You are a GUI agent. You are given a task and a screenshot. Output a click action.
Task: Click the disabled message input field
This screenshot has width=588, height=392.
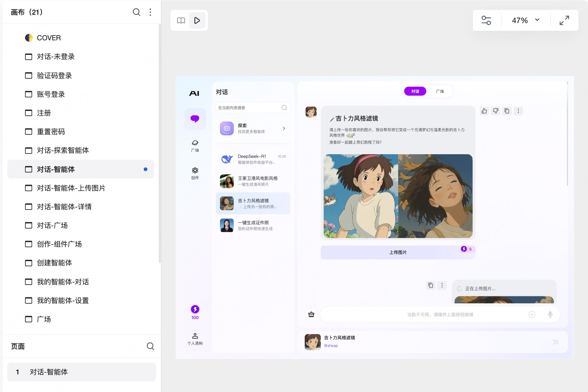tap(440, 314)
